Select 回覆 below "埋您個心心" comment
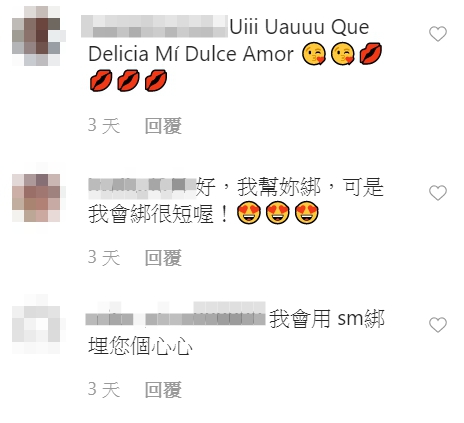The image size is (464, 423). click(163, 390)
